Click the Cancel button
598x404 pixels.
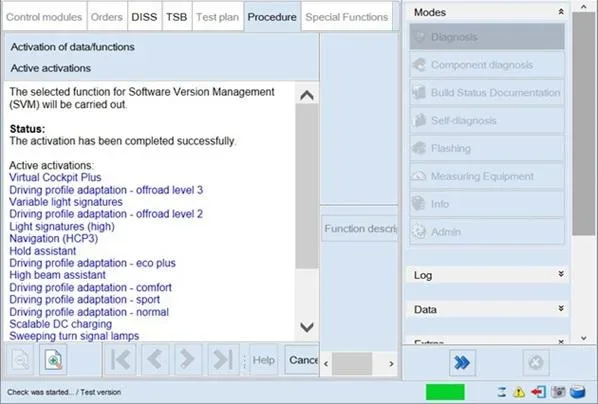302,360
